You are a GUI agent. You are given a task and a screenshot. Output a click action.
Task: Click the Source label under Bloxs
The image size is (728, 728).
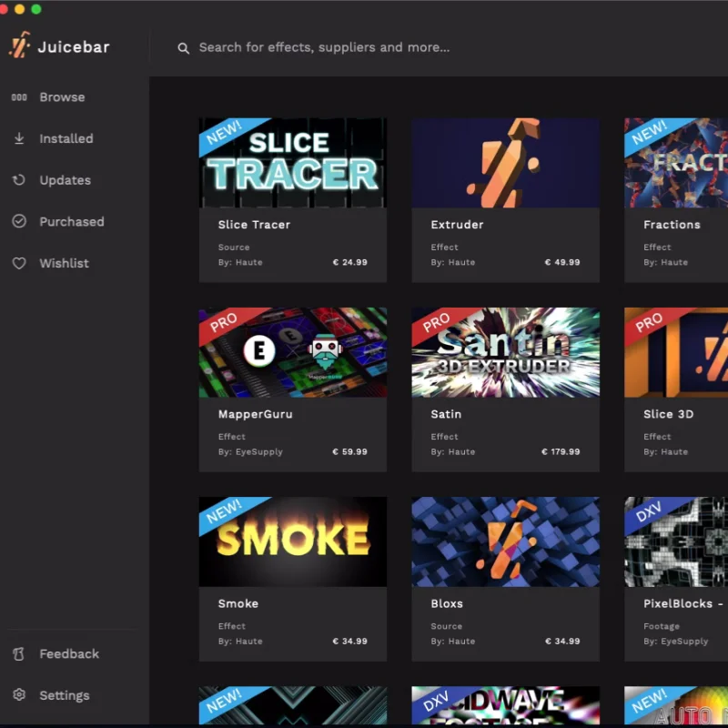pos(446,626)
